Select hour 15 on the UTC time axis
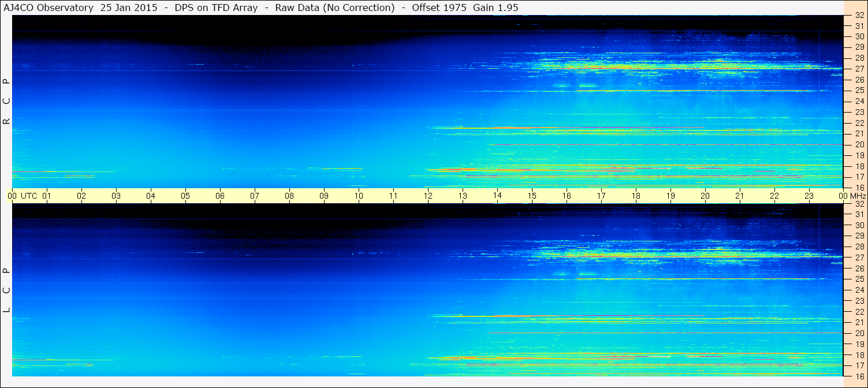Screen dimensions: 868x388 pyautogui.click(x=532, y=196)
